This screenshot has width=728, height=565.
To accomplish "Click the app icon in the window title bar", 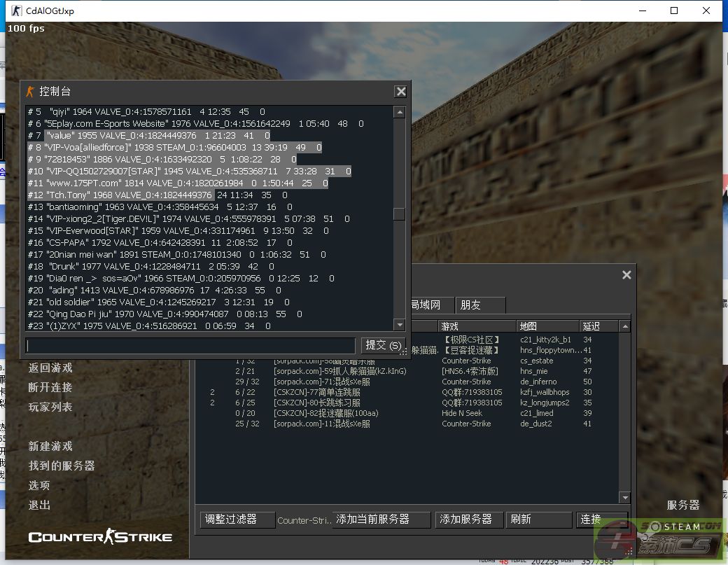I will (16, 11).
